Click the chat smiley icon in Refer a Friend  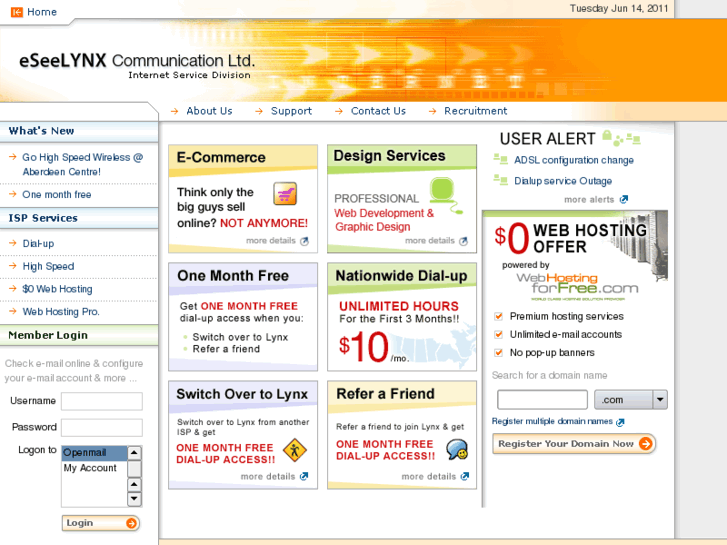pyautogui.click(x=457, y=449)
